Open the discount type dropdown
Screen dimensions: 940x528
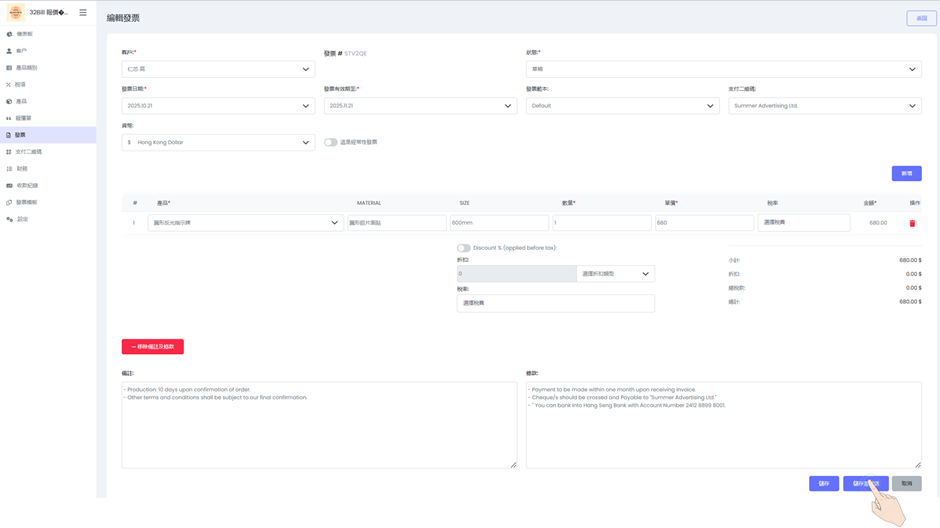pyautogui.click(x=615, y=274)
